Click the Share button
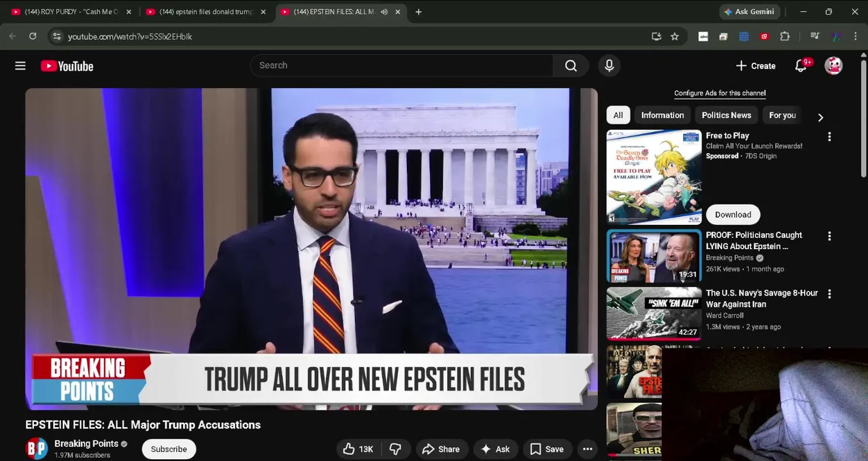 [441, 449]
